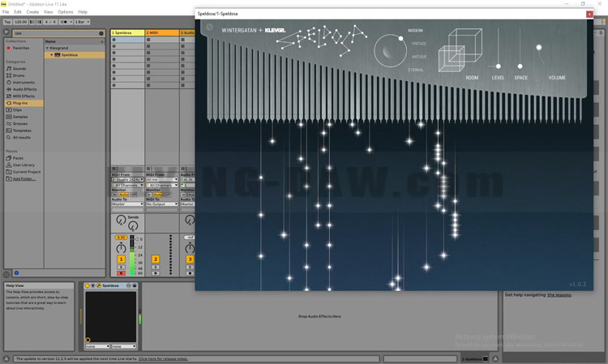
Task: Click the Speldosa plugin icon in browser
Action: click(x=57, y=55)
